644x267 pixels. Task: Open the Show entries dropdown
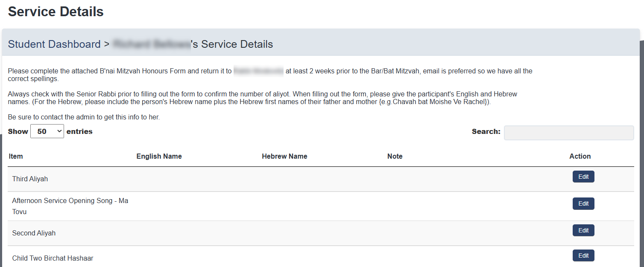47,131
